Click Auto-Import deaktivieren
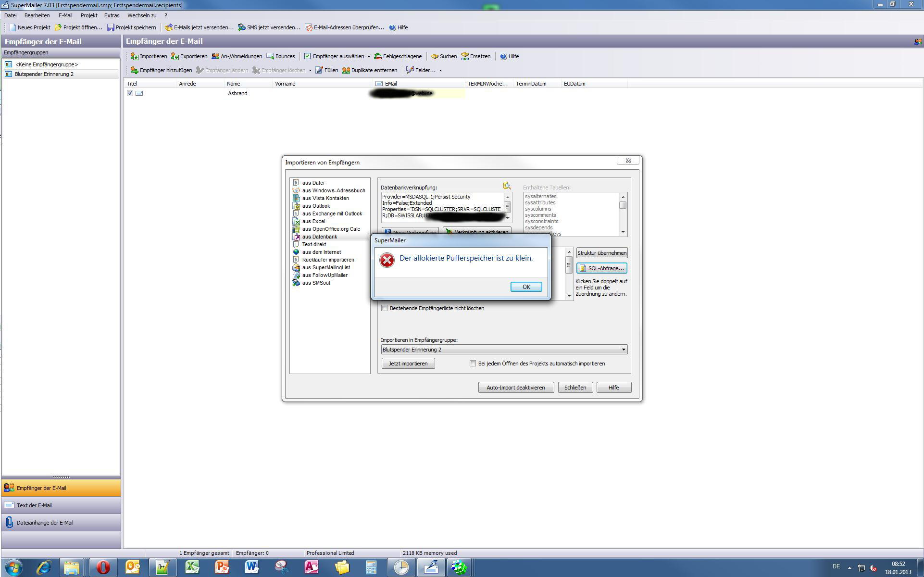The width and height of the screenshot is (924, 577). 516,388
